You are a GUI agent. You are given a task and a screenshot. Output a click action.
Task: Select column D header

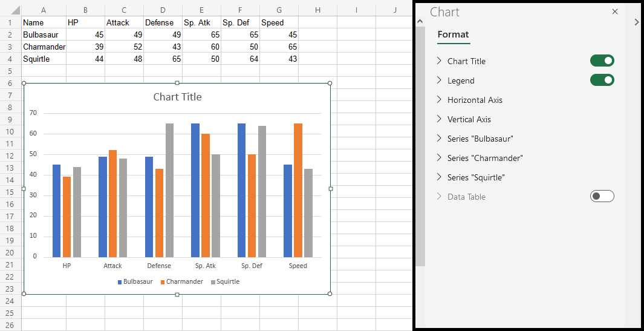point(163,10)
